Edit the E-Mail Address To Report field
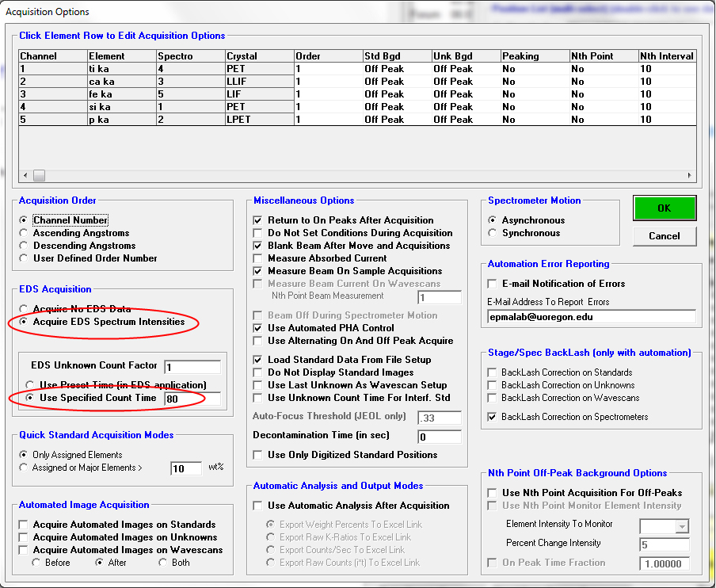The height and width of the screenshot is (588, 716). pos(591,316)
